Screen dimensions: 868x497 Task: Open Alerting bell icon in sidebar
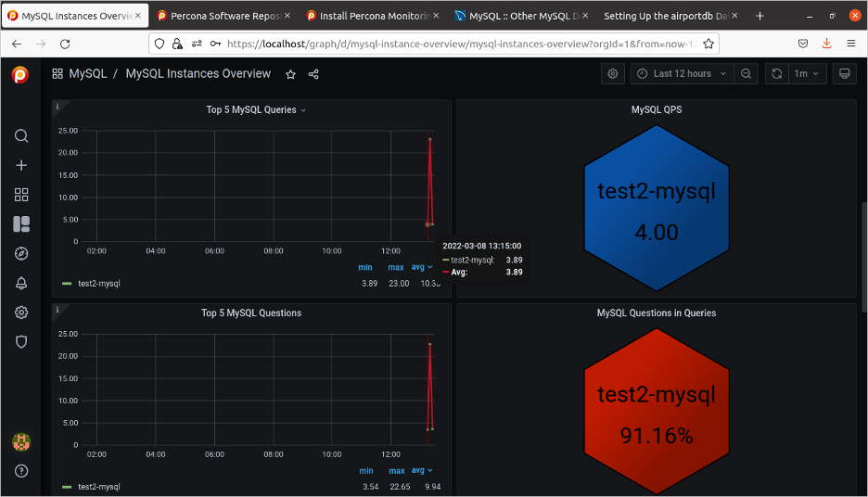point(21,283)
